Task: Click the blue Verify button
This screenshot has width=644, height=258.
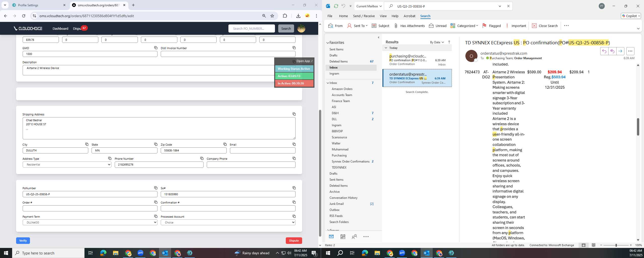Action: click(23, 241)
